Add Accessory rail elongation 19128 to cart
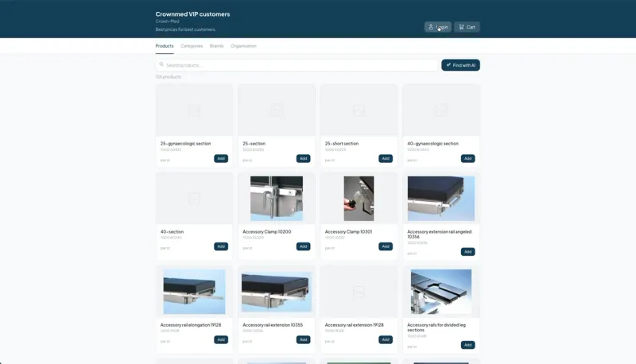 tap(221, 339)
